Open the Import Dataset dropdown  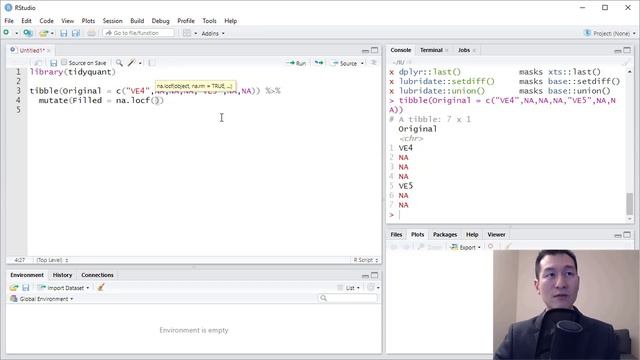click(63, 288)
